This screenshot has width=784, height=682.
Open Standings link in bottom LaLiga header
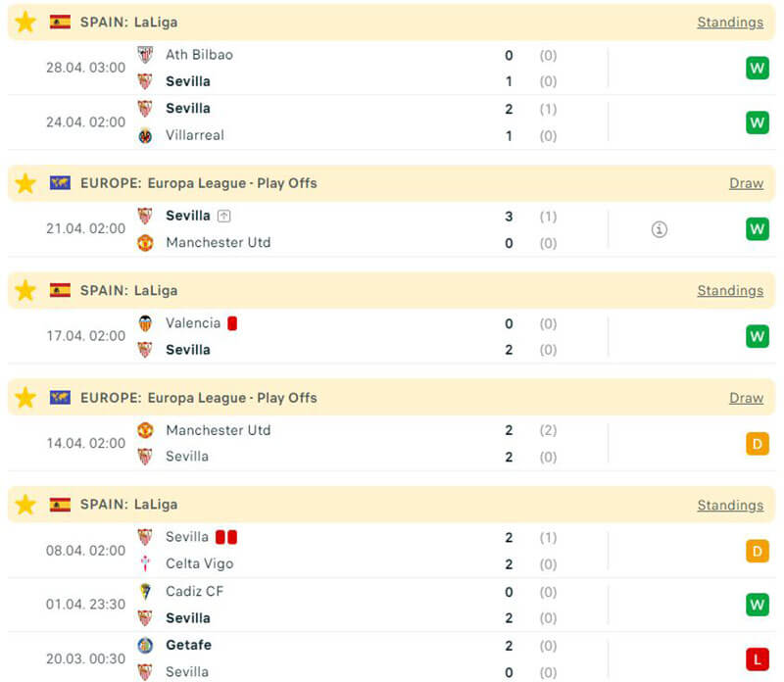pyautogui.click(x=730, y=505)
